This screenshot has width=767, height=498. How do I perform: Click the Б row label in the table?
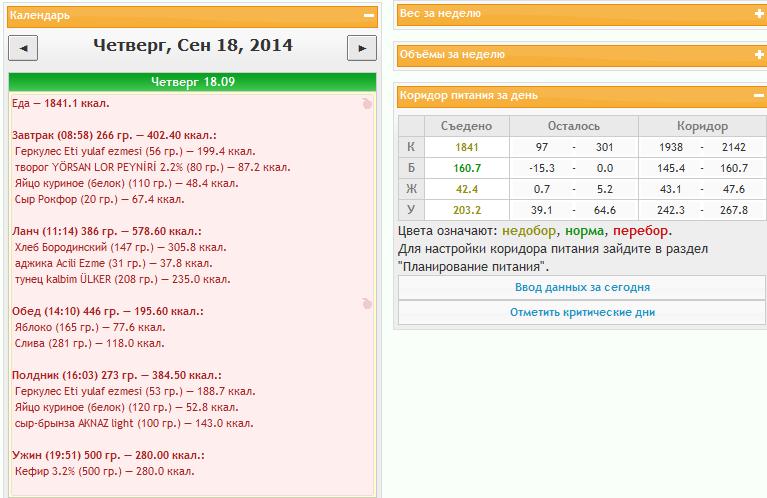(411, 168)
